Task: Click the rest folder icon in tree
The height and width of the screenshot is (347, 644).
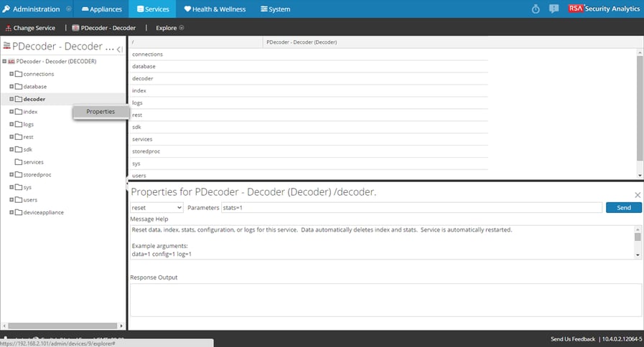Action: click(x=19, y=137)
